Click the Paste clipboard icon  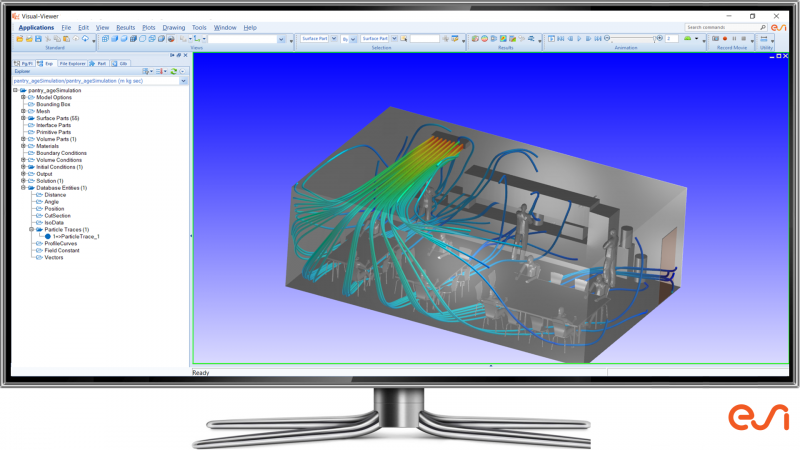coord(66,39)
